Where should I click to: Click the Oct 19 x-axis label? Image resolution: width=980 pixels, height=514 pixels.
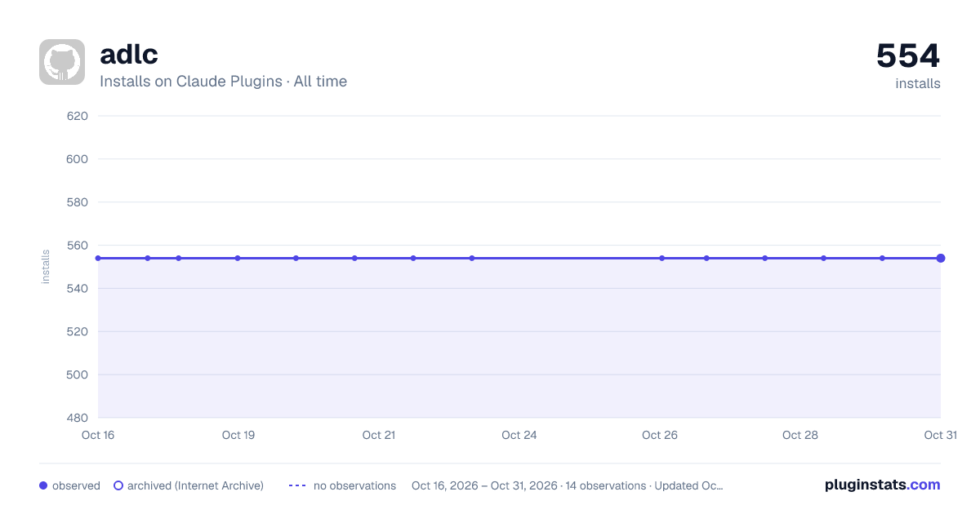click(238, 435)
